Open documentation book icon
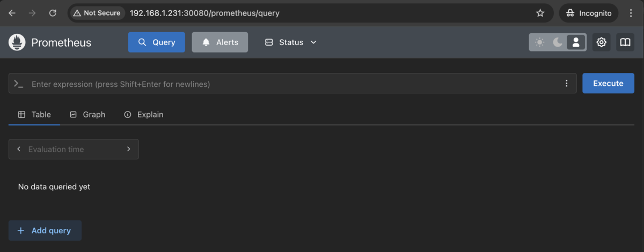The image size is (644, 252). pyautogui.click(x=625, y=42)
